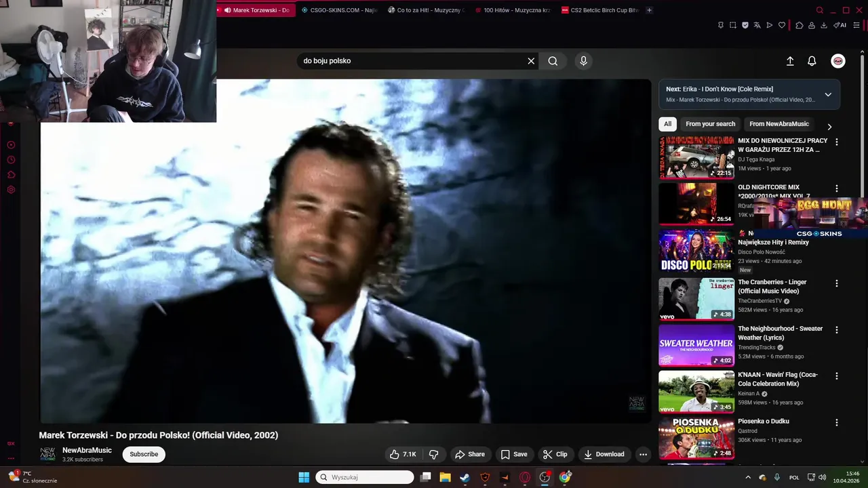Open File Explorer from taskbar
The image size is (868, 488).
(445, 477)
